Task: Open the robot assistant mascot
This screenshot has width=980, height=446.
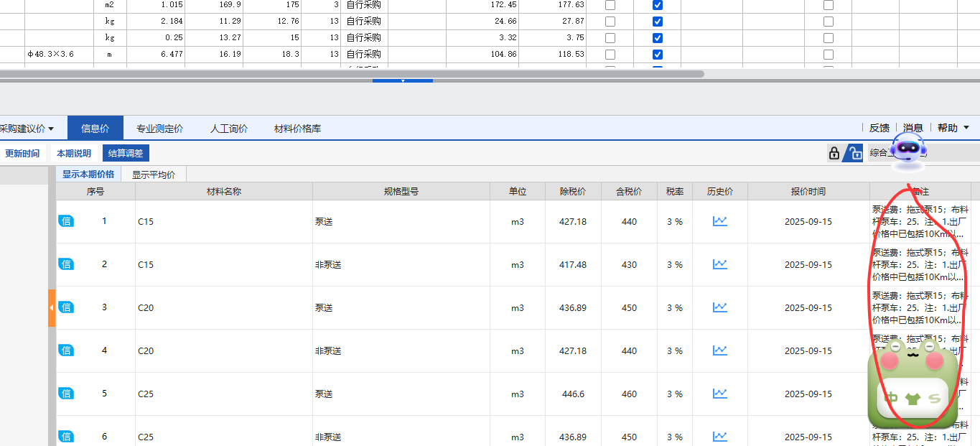Action: click(x=908, y=152)
